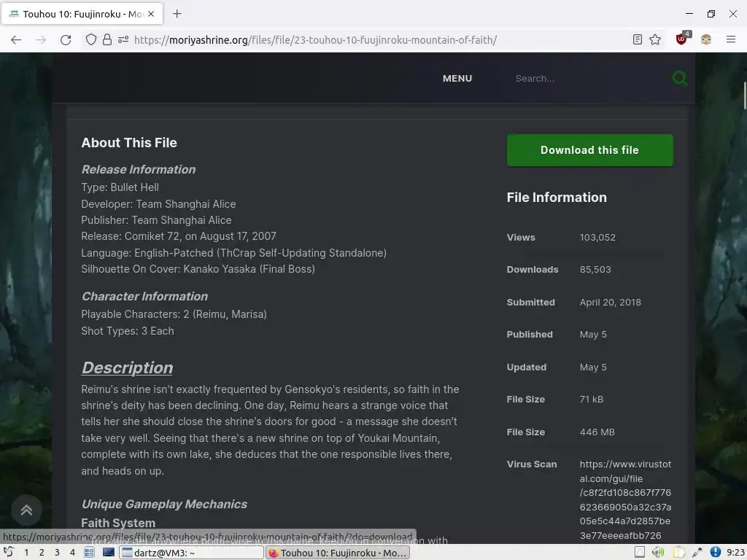Open the site MENU
This screenshot has height=560, width=747.
click(x=457, y=79)
